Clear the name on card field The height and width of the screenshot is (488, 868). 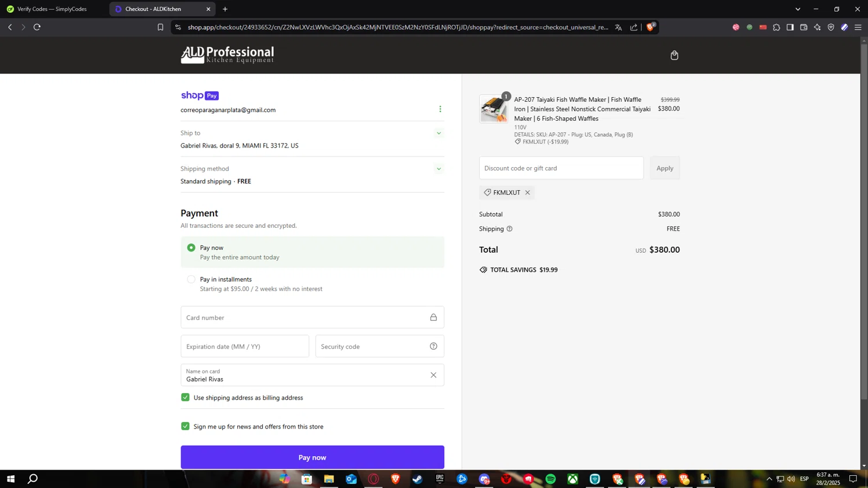pyautogui.click(x=433, y=375)
